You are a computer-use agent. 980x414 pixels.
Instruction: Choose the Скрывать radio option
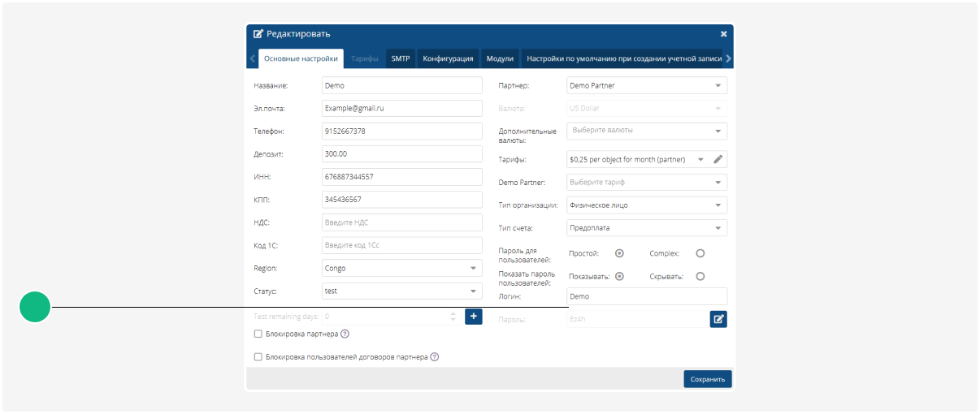click(x=700, y=276)
